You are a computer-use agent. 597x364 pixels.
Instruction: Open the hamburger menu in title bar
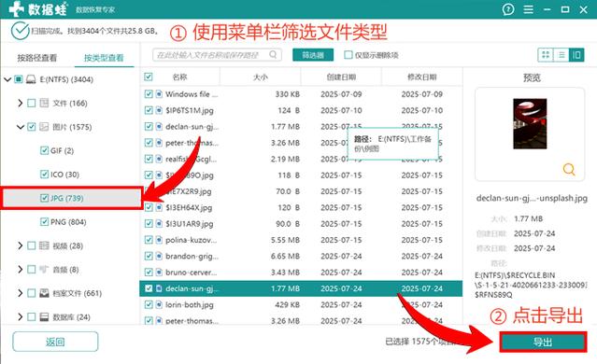528,9
